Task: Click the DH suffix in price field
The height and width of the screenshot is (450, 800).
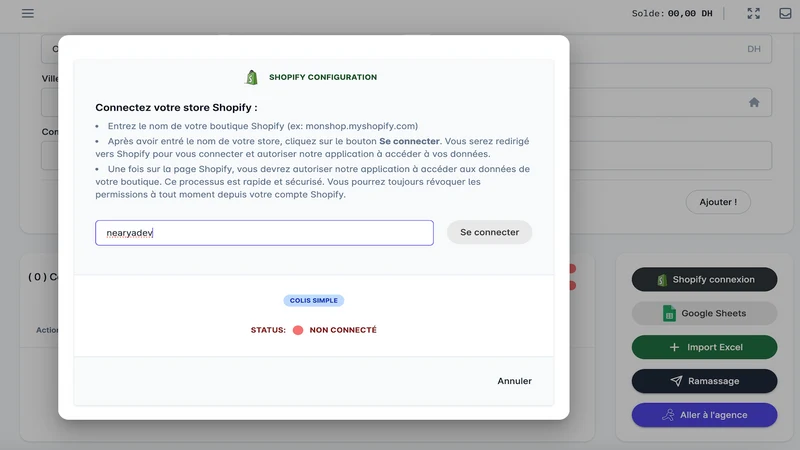Action: coord(754,49)
